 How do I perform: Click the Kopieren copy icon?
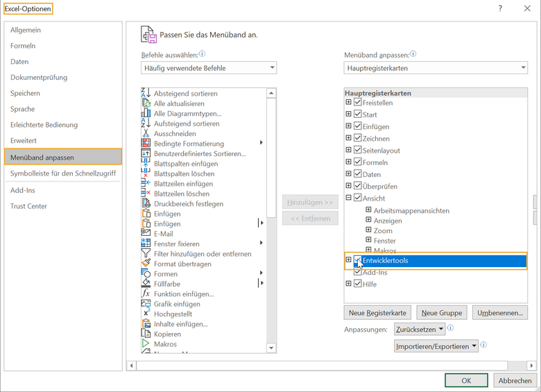pos(146,333)
